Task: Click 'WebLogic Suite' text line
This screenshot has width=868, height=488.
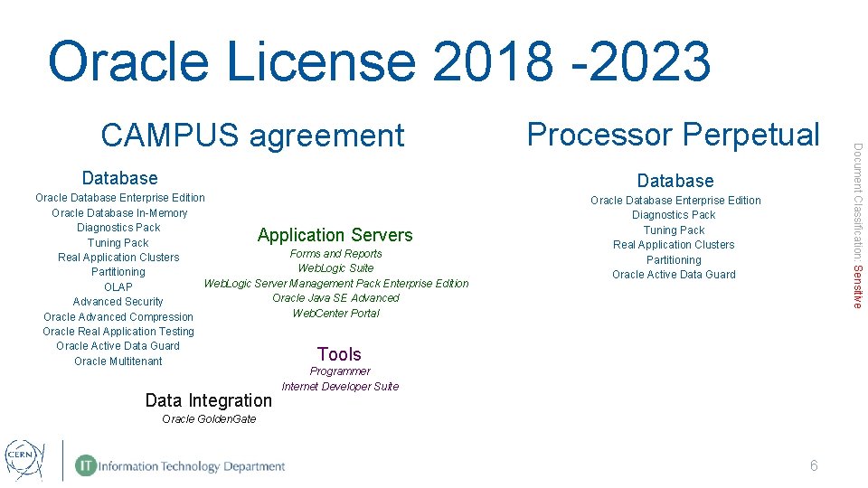Action: (336, 268)
